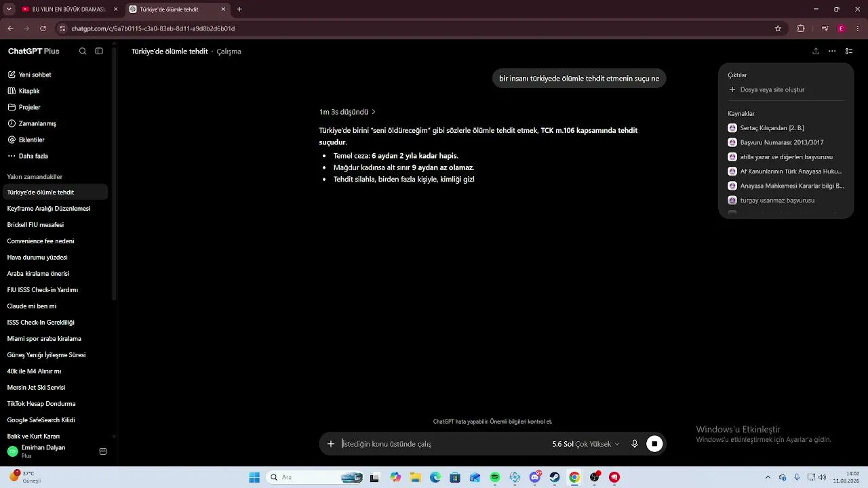Screen dimensions: 868x488
Task: Launch Spotify from the taskbar
Action: [x=495, y=477]
